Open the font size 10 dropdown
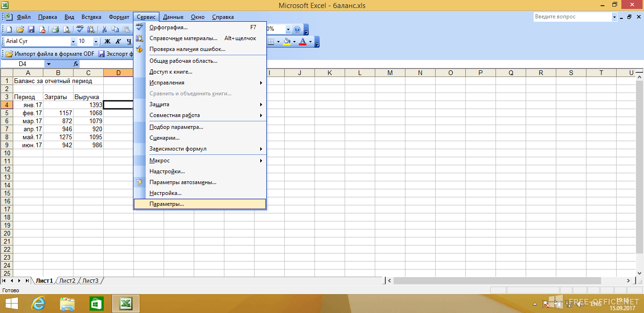Viewport: 644px width, 313px height. coord(96,42)
